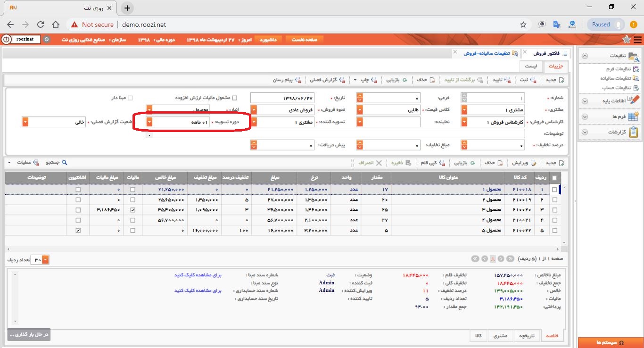The width and height of the screenshot is (644, 348).
Task: Open the فاکتور فروش tab
Action: (x=546, y=53)
